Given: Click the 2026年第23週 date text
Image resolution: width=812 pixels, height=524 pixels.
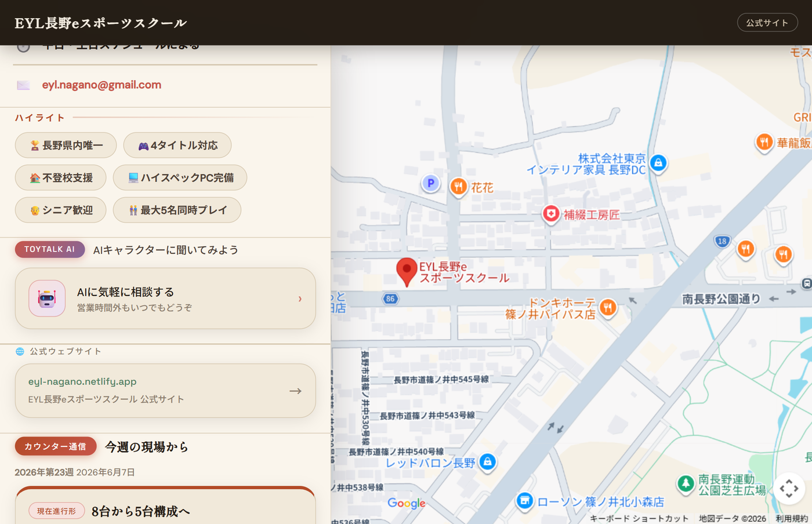Looking at the screenshot, I should pos(44,472).
